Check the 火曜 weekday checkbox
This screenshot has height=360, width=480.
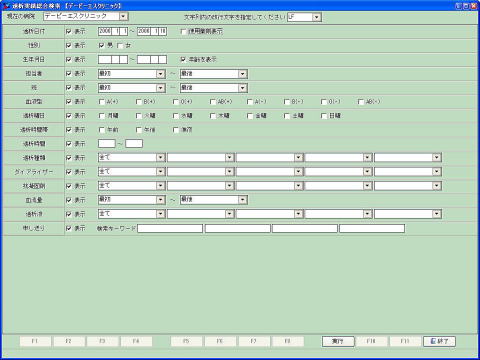coord(139,116)
